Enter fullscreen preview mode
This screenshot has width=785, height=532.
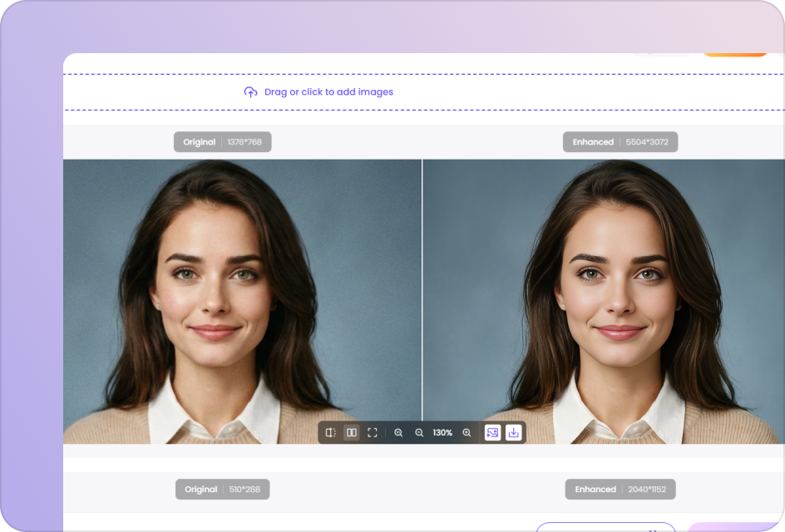373,432
